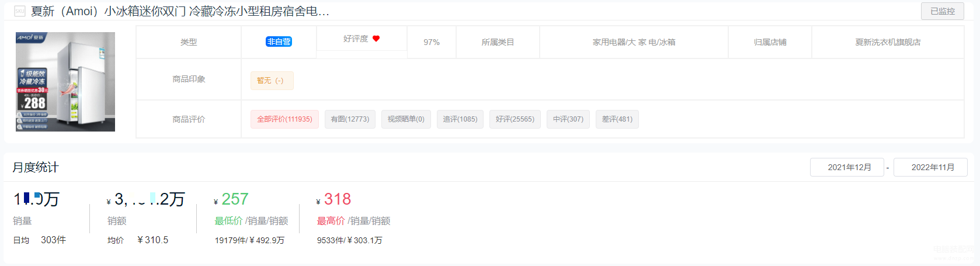
Task: Filter reviews by 视频晒单(0)
Action: (x=406, y=119)
